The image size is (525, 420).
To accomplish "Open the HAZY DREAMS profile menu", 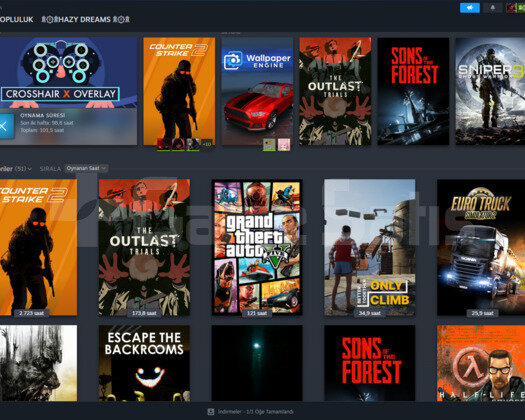I will (x=85, y=19).
